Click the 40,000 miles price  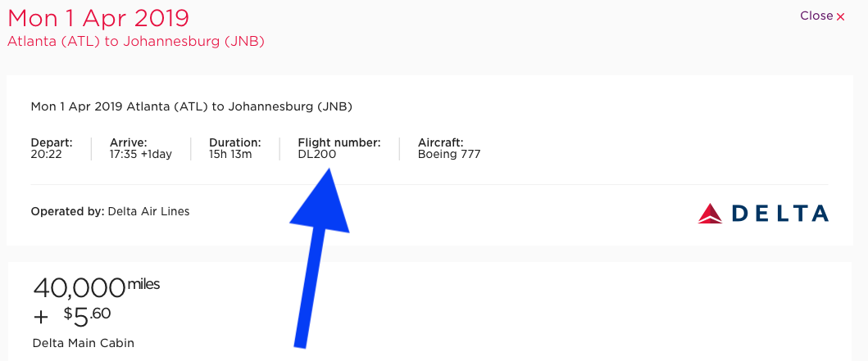pyautogui.click(x=96, y=287)
